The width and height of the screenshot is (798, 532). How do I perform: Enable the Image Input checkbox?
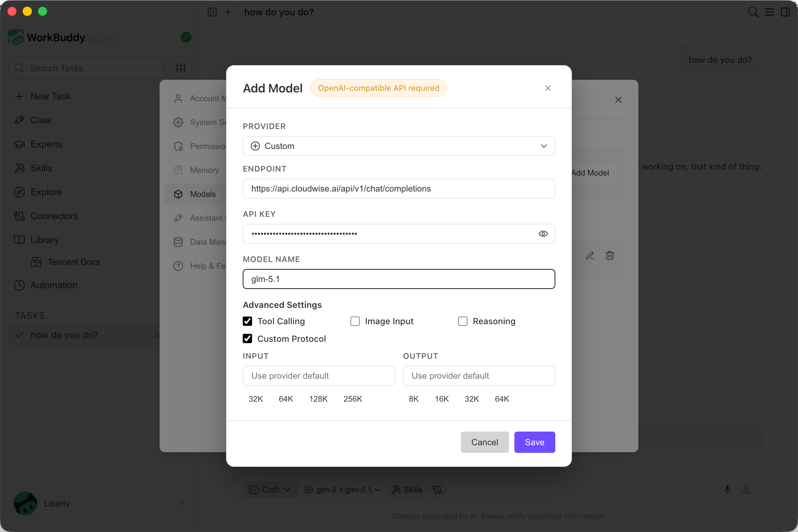355,321
